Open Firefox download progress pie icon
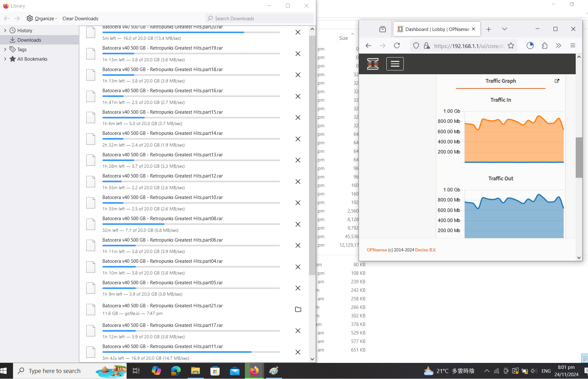The image size is (588, 379). coord(530,46)
